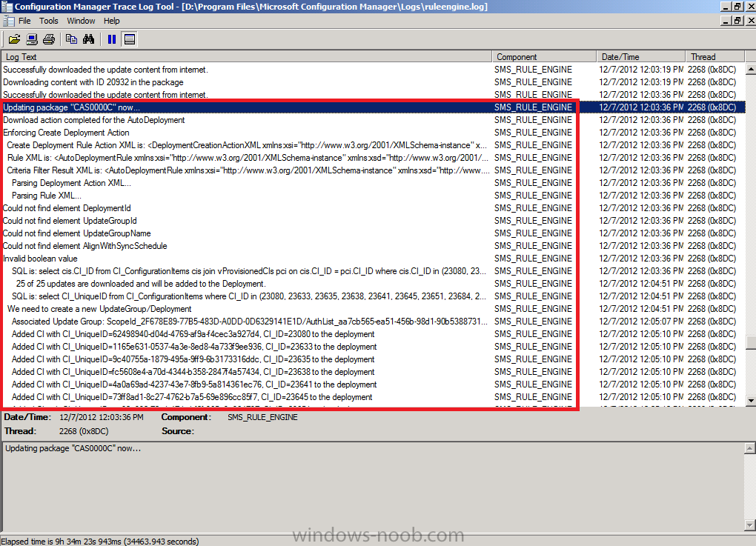Toggle the Show/Hide details pane icon
This screenshot has height=546, width=756.
129,39
